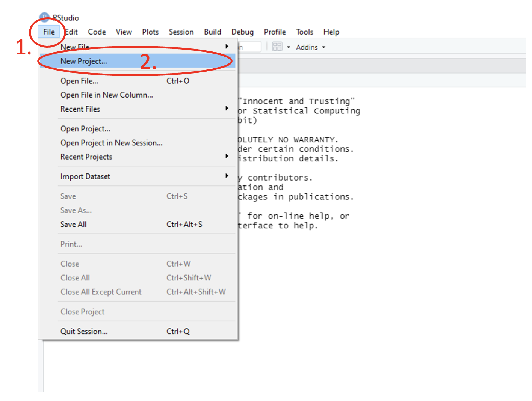Choose New Project... from the File menu
The image size is (532, 401).
138,61
